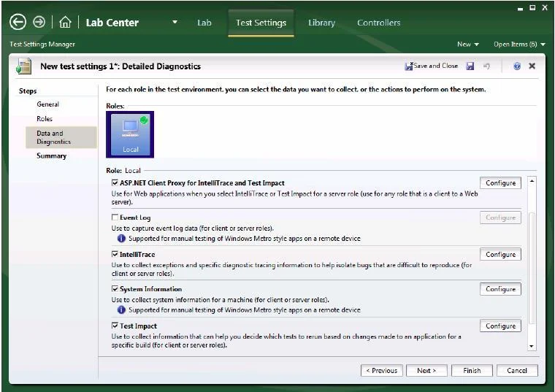
Task: Toggle the System Information checkbox
Action: [x=115, y=288]
